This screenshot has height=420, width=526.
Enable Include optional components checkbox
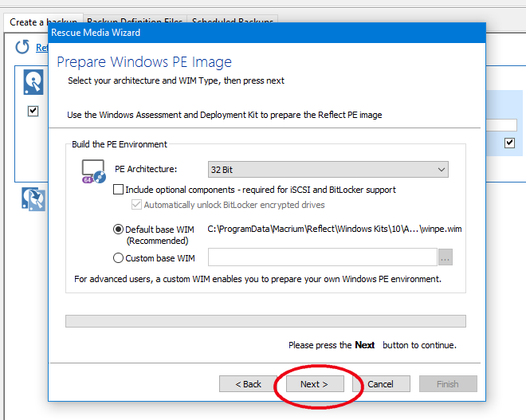[119, 190]
